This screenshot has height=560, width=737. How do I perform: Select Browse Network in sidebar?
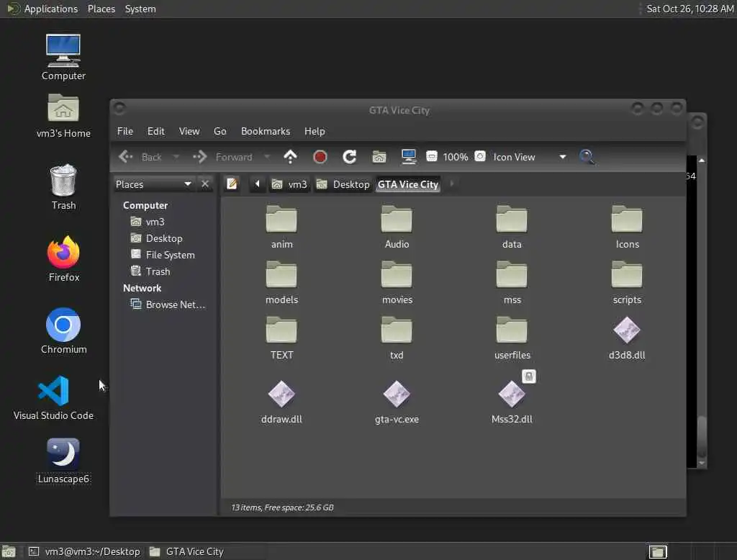point(167,304)
